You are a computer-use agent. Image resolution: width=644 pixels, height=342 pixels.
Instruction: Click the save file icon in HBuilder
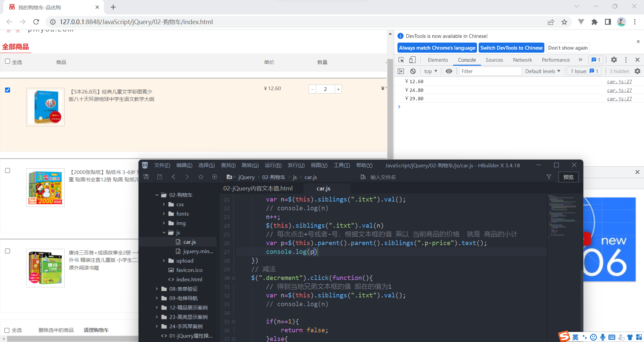[x=159, y=177]
